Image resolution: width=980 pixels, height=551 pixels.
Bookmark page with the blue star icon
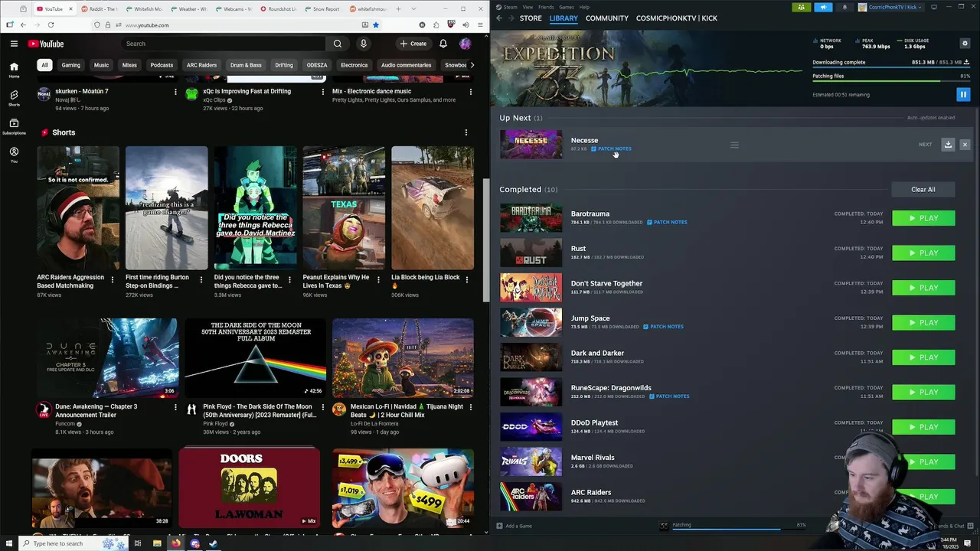coord(375,24)
